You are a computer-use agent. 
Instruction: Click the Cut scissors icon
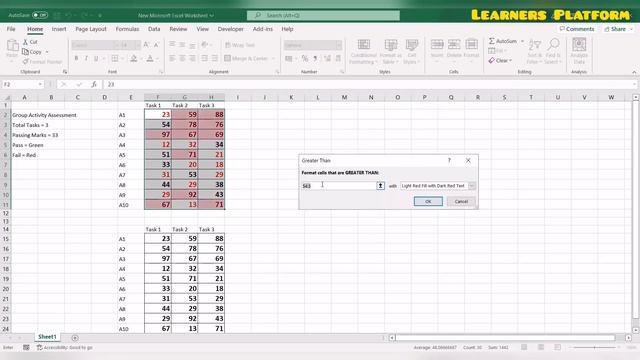(x=26, y=42)
